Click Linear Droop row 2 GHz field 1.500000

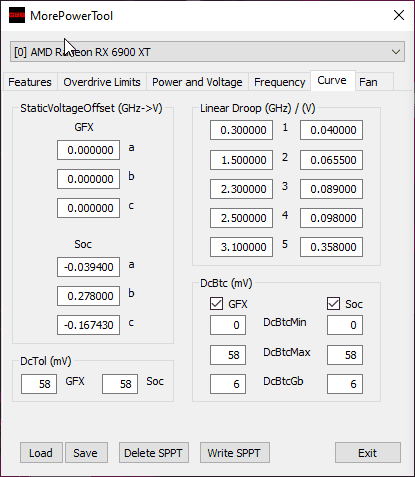[x=241, y=160]
